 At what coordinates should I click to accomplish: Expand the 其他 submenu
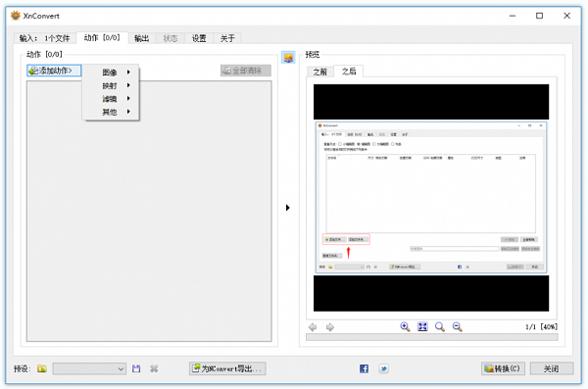[x=111, y=112]
